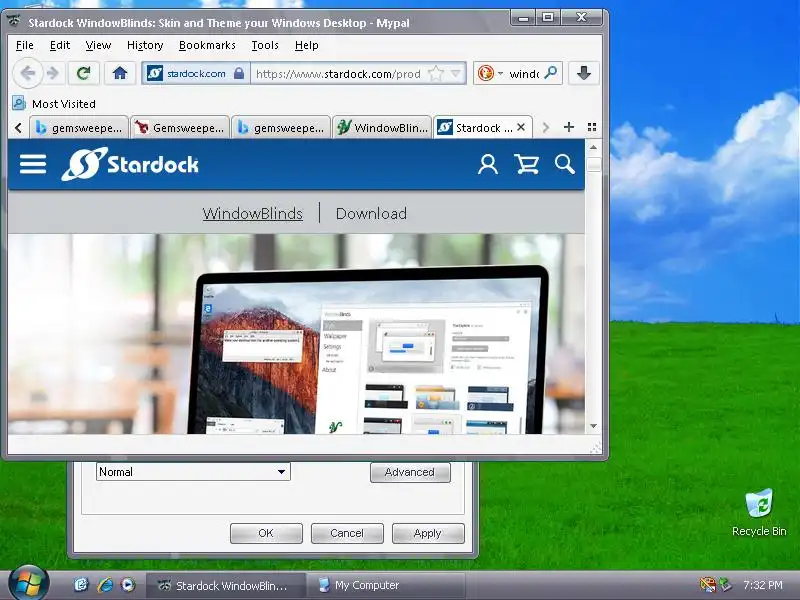Viewport: 800px width, 600px height.
Task: Click inside the URL address field
Action: (338, 73)
